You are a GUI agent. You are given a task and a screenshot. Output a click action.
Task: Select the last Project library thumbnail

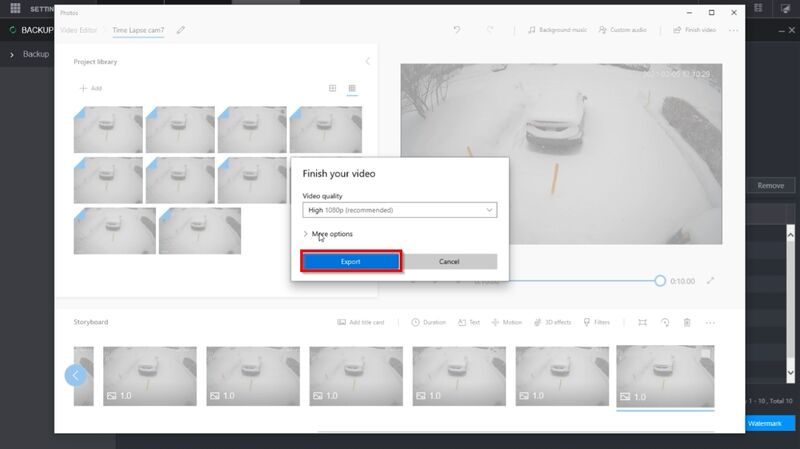tap(200, 231)
